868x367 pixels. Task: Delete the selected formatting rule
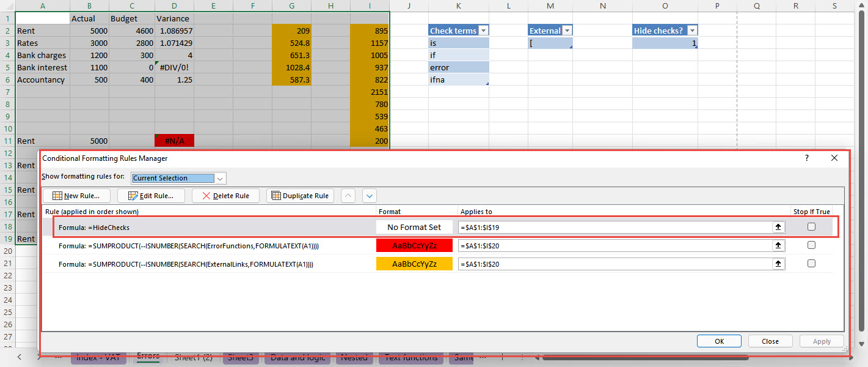(225, 196)
